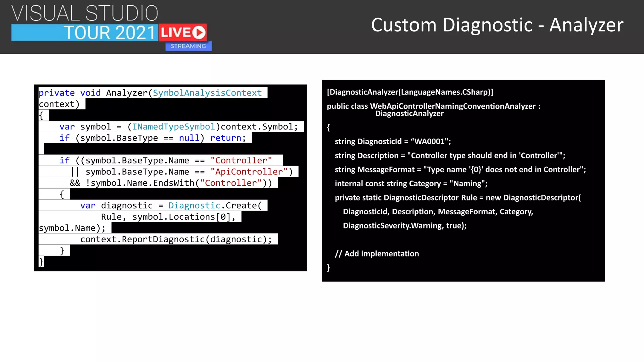Click the 'string MessageFormat' line
Viewport: 644px width, 362px height.
pos(460,170)
